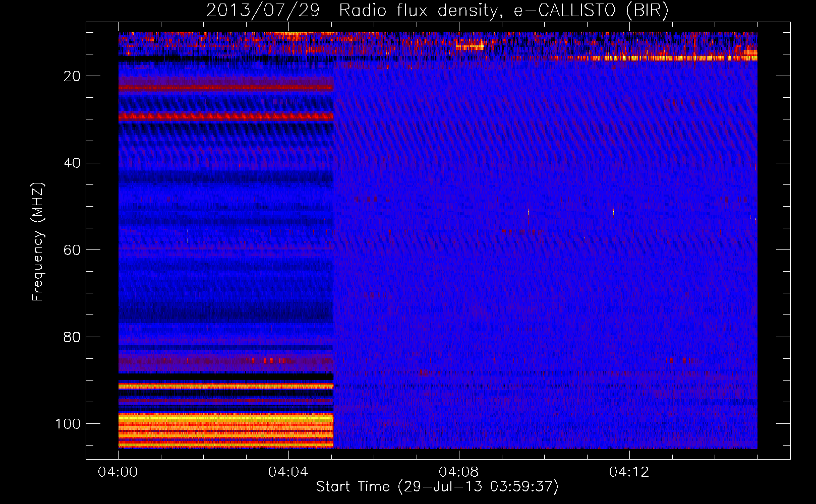Click the thin yellow-orange line near 91 MHz
Image resolution: width=816 pixels, height=504 pixels.
click(x=226, y=386)
